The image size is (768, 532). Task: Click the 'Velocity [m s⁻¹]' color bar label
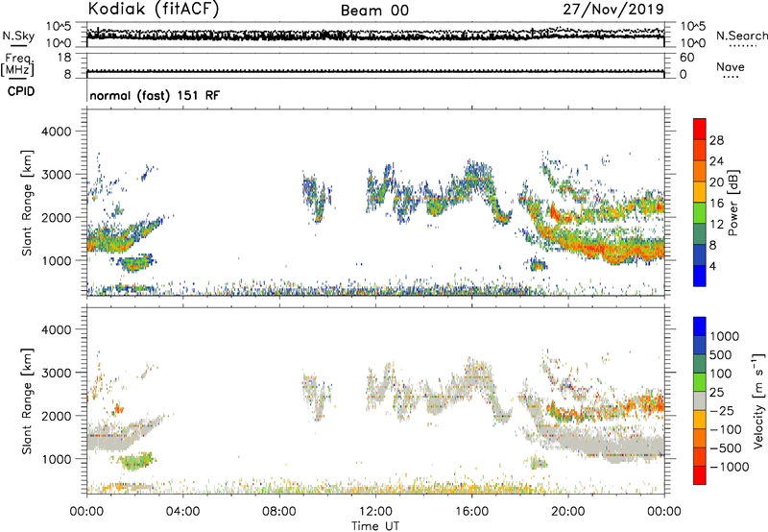(758, 400)
